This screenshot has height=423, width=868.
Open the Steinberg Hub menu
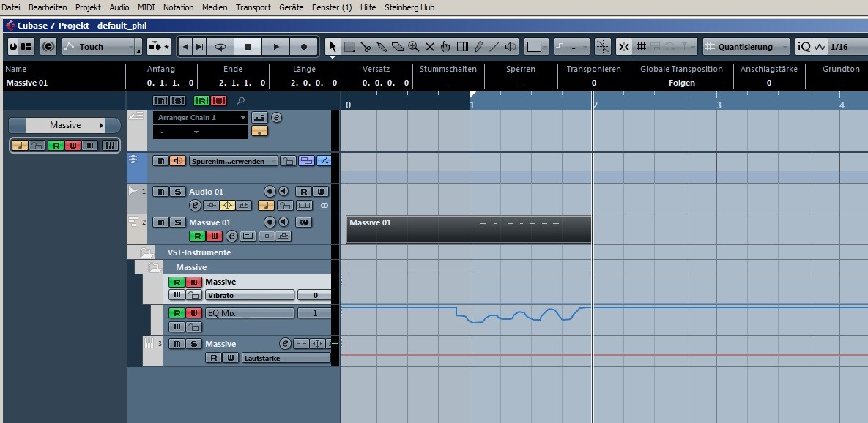pyautogui.click(x=409, y=7)
